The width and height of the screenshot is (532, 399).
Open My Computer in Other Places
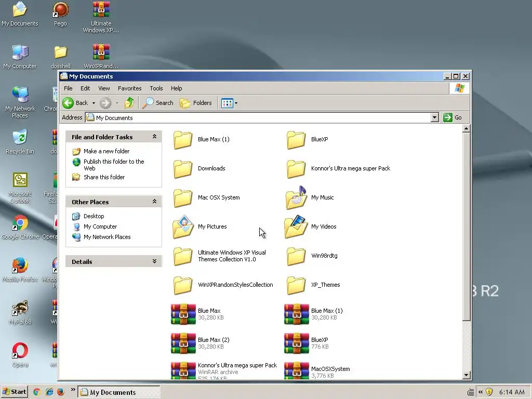(x=100, y=227)
